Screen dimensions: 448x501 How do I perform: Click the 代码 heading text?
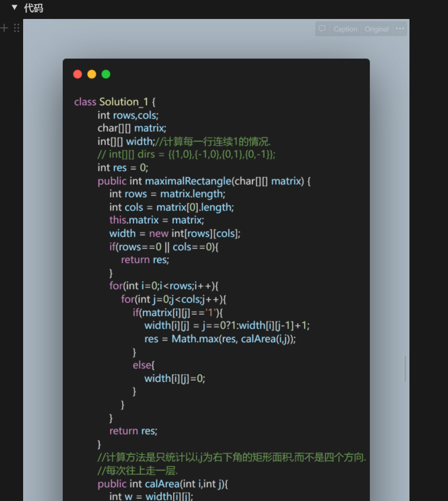[34, 8]
